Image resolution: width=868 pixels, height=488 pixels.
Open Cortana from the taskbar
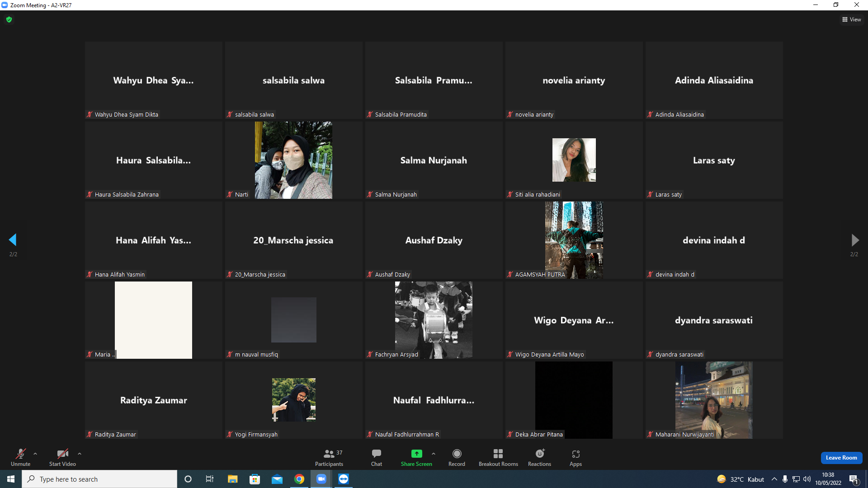(188, 479)
